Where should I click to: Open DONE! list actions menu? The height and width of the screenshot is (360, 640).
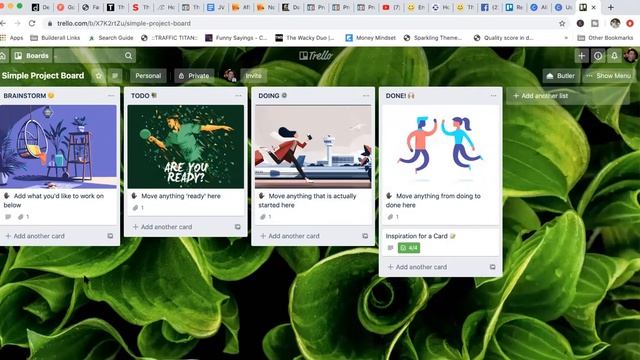click(493, 96)
